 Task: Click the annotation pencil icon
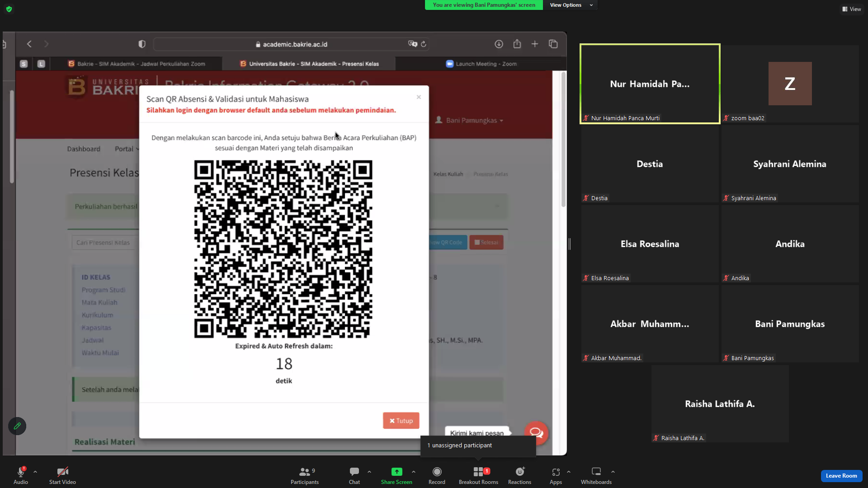17,426
